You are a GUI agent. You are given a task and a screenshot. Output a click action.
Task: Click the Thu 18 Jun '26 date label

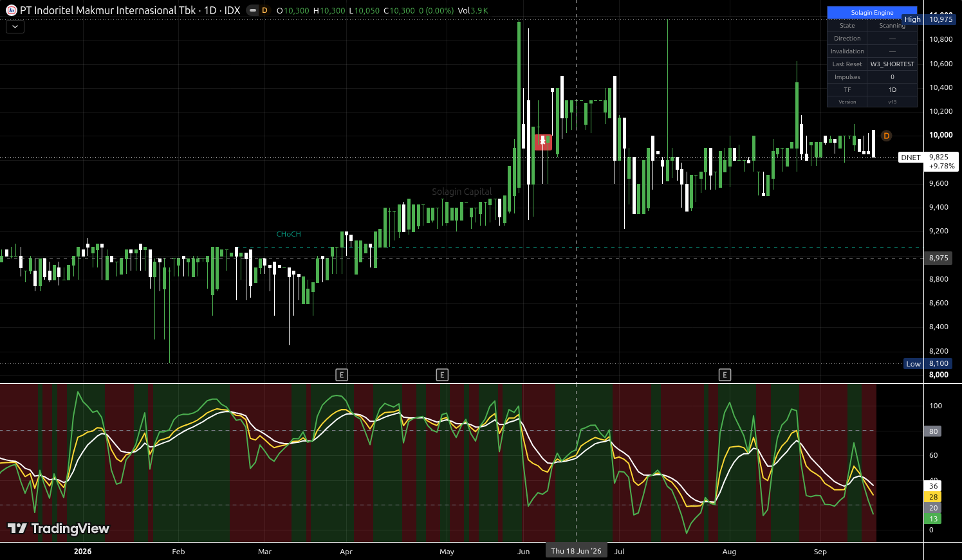tap(576, 551)
